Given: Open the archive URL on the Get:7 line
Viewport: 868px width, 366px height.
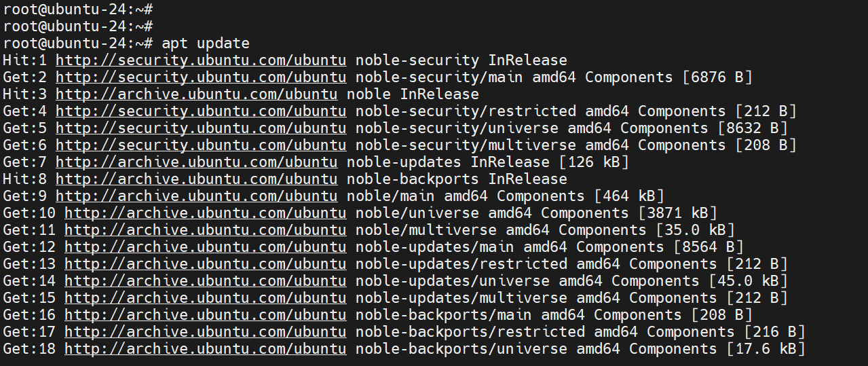Looking at the screenshot, I should pos(196,162).
